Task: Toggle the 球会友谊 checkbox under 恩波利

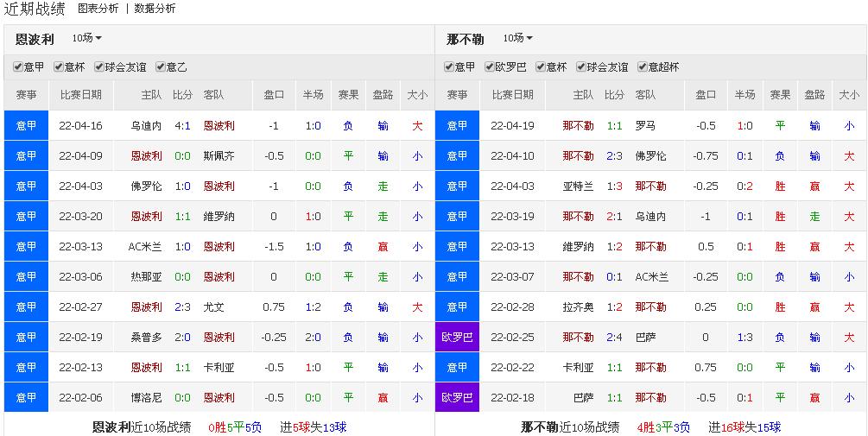Action: (99, 67)
